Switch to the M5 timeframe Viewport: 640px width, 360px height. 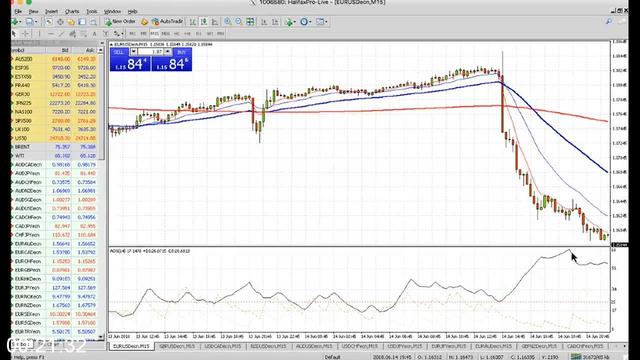pos(143,33)
